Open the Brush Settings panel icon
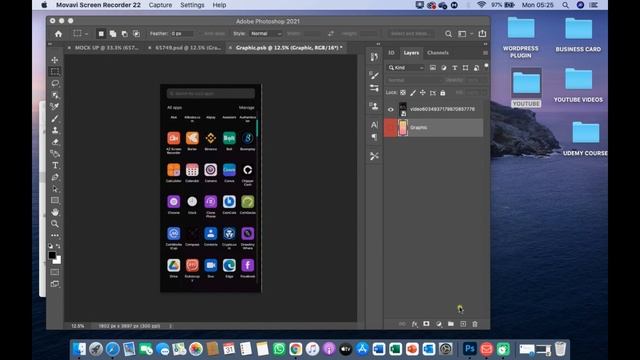This screenshot has width=640, height=360. point(374,75)
